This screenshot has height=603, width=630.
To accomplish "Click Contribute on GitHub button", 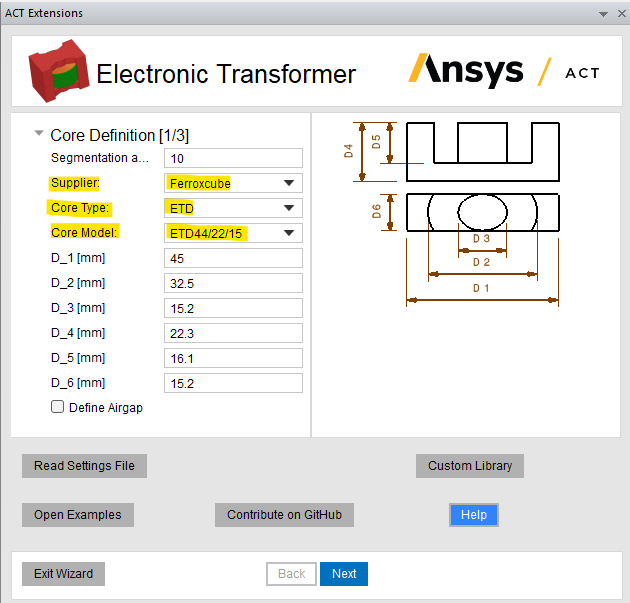I will click(x=284, y=515).
